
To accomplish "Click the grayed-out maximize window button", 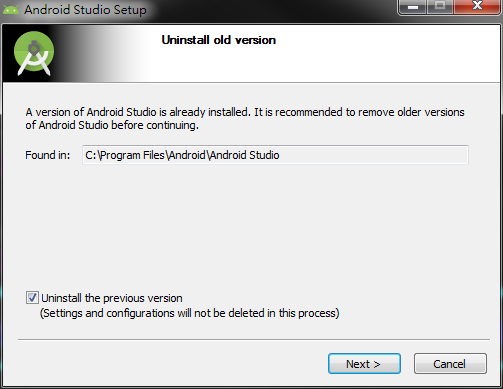I will [440, 7].
